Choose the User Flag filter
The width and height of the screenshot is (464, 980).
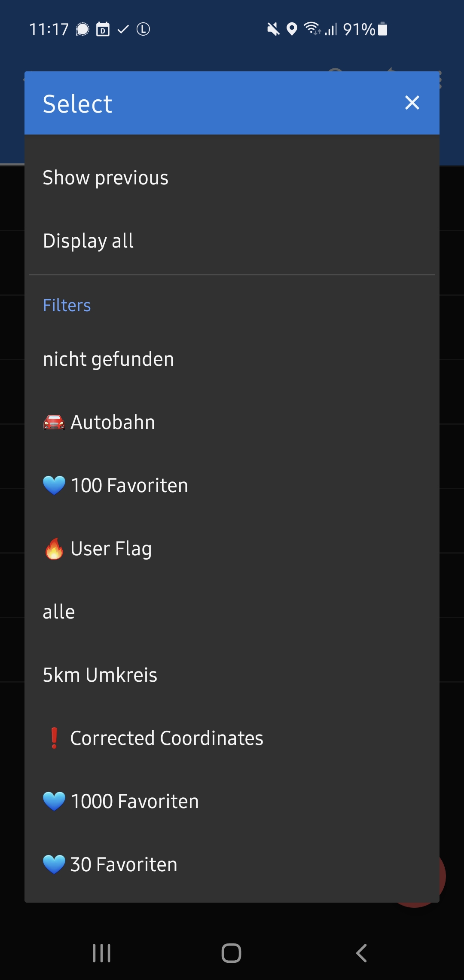pos(111,549)
